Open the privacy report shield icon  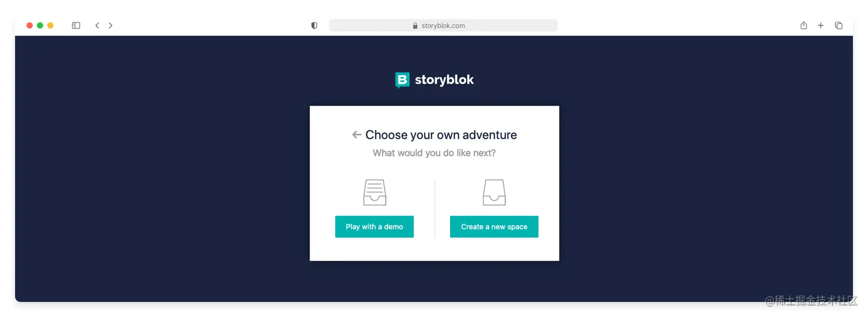click(x=314, y=25)
